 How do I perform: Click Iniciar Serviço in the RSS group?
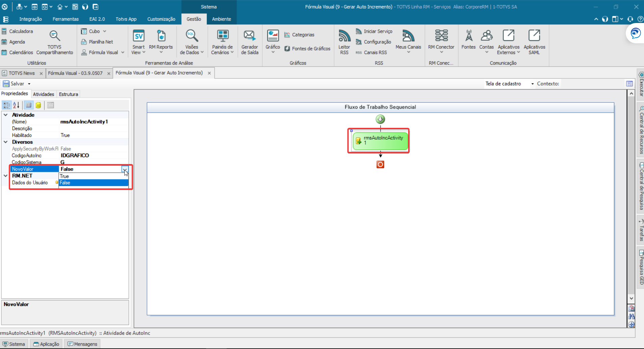[374, 31]
